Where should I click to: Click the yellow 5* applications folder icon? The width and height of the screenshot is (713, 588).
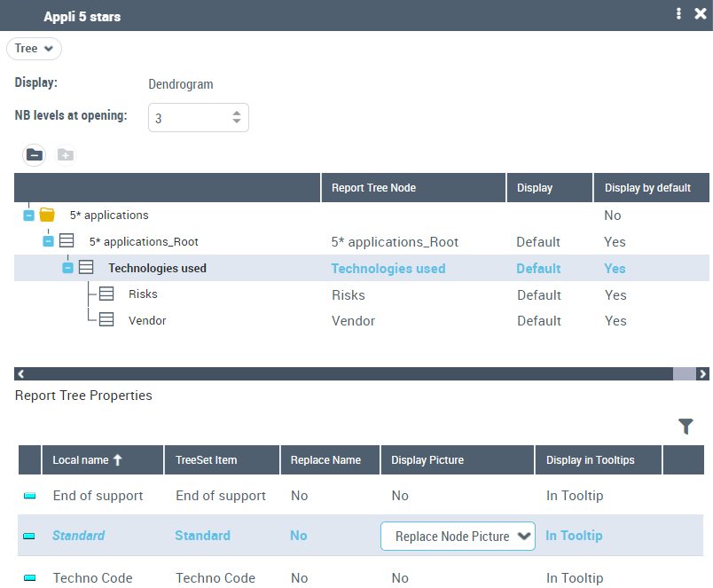pyautogui.click(x=47, y=215)
